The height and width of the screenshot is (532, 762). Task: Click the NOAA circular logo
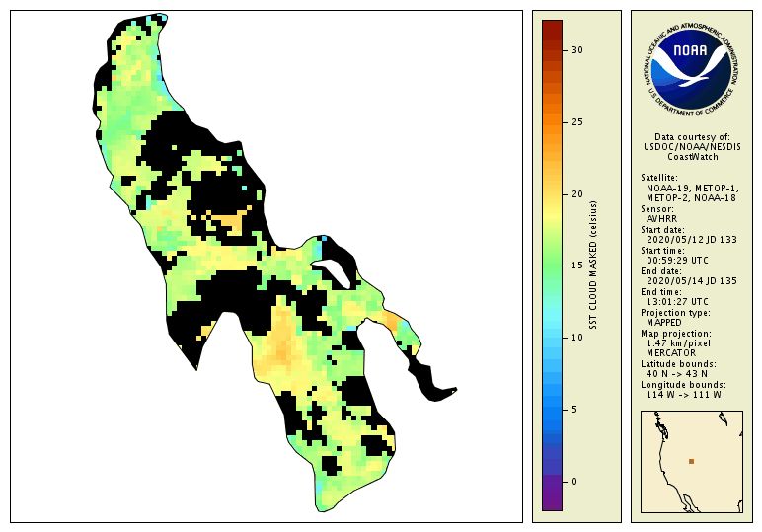(691, 69)
